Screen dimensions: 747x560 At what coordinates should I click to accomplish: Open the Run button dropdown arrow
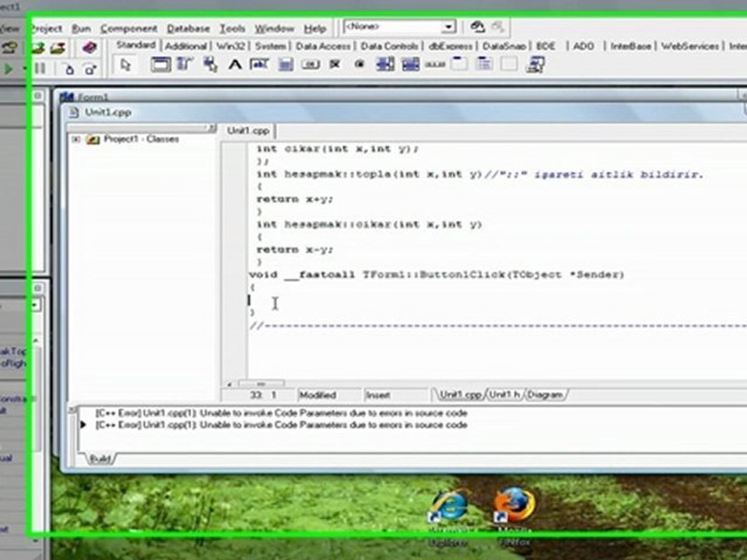point(24,69)
